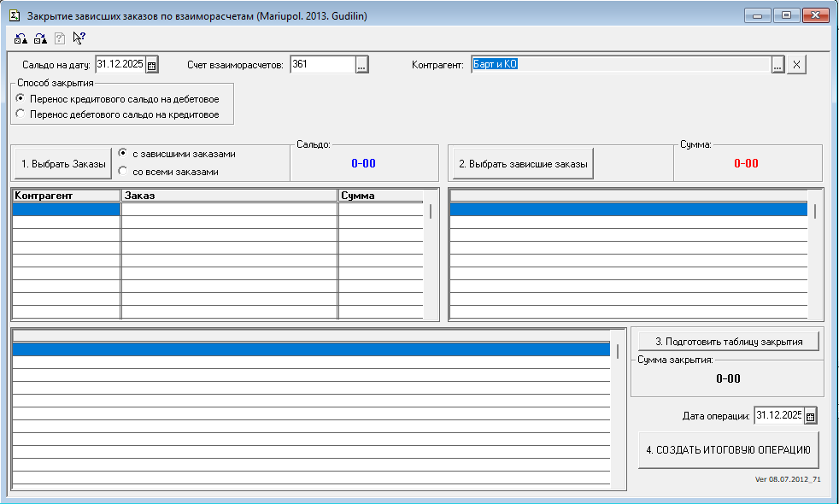Click 3. Подготовить таблицу закрытия button
The width and height of the screenshot is (839, 504).
[x=728, y=342]
